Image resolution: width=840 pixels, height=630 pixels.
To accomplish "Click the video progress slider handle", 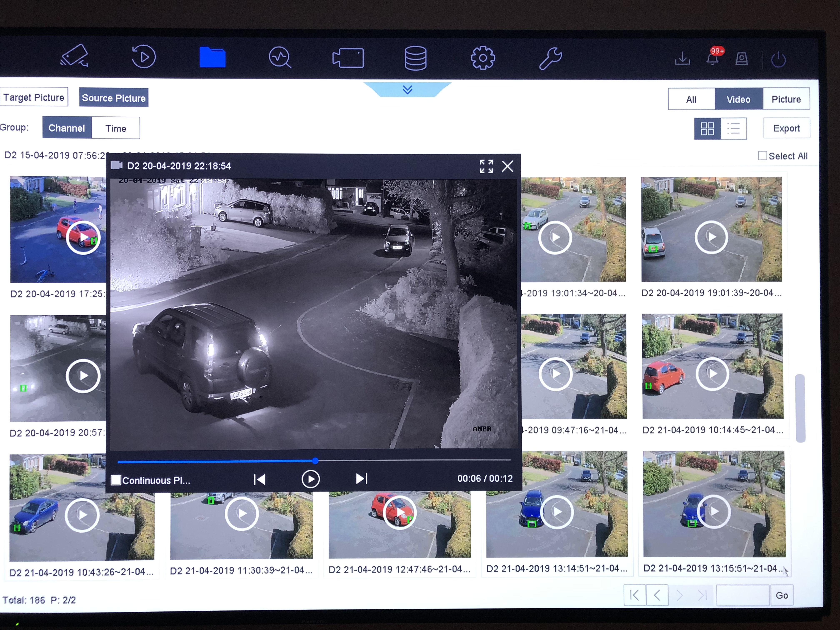I will [x=315, y=461].
